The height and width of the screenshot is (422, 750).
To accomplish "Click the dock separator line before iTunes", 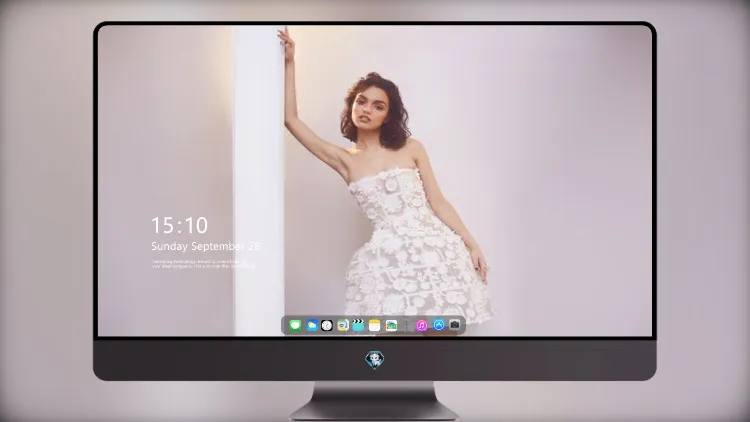I will [407, 325].
